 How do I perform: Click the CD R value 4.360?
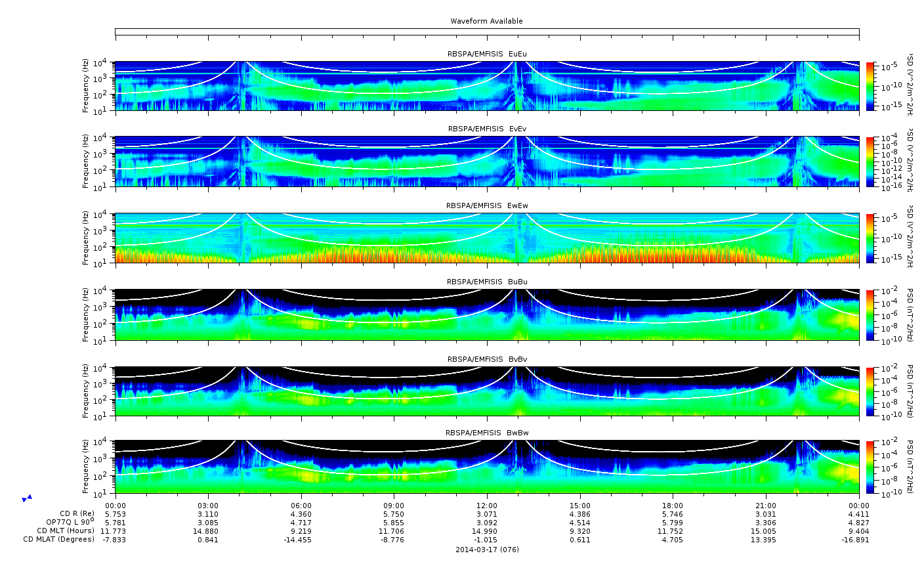[x=301, y=513]
